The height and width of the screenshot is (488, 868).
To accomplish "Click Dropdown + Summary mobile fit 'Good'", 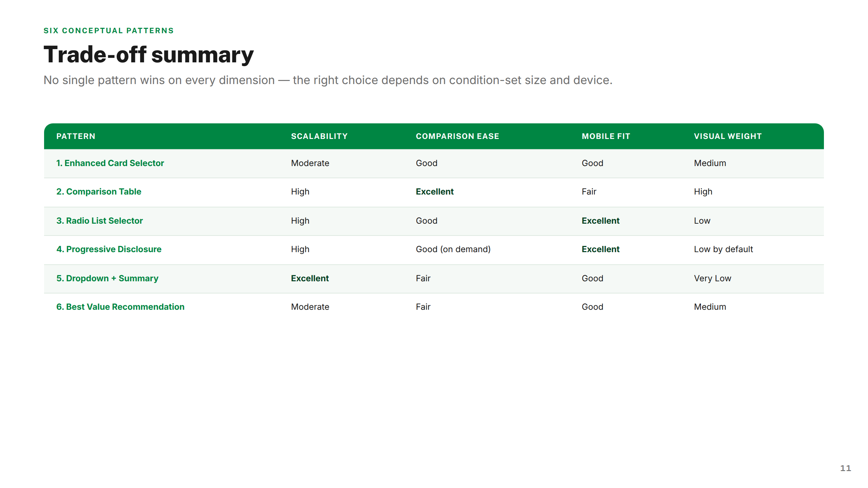I will (592, 278).
